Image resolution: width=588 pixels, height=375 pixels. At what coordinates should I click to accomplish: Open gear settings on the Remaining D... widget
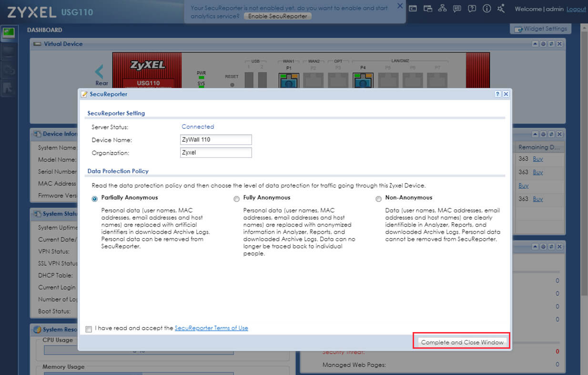[543, 135]
